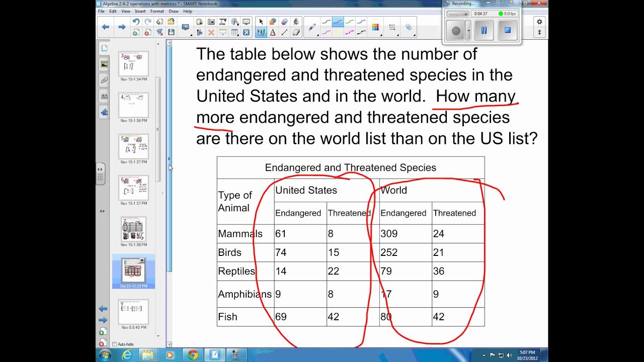
Task: Activate the Pens tool
Action: pos(261,32)
